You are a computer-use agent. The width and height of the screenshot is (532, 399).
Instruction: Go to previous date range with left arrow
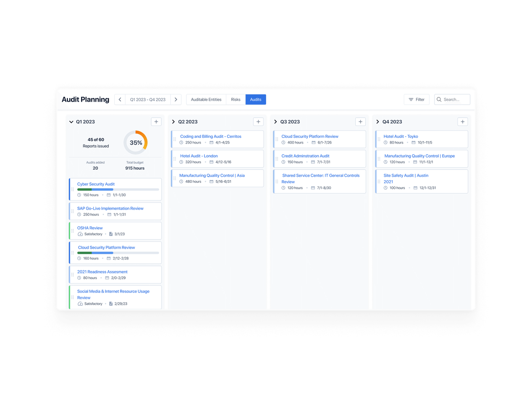click(120, 100)
